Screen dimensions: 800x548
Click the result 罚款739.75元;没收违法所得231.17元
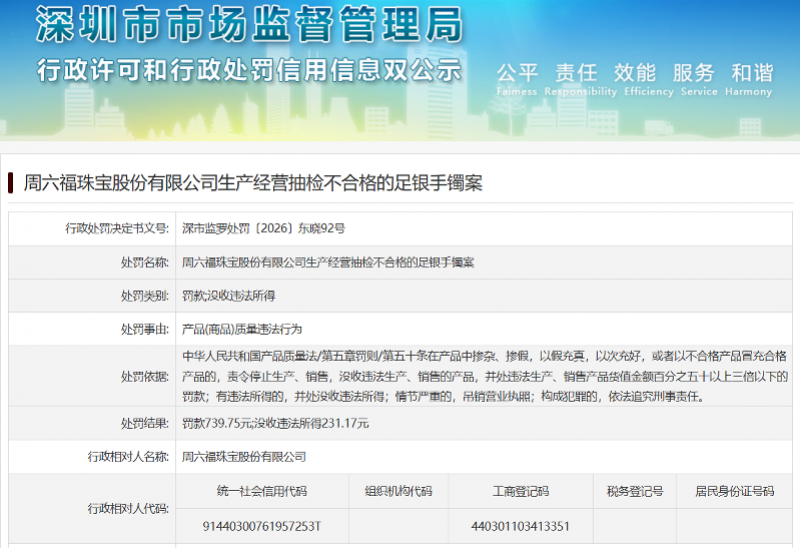[x=275, y=423]
